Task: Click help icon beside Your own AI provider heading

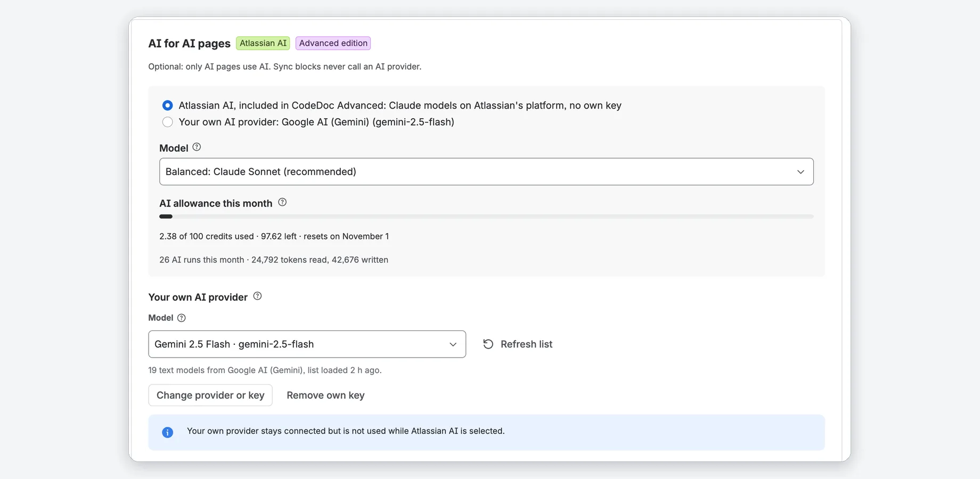Action: point(257,296)
